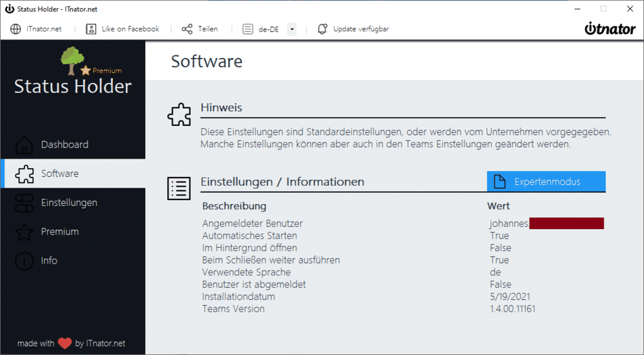Click Update verfügbar notification
Image resolution: width=644 pixels, height=355 pixels.
[x=361, y=29]
